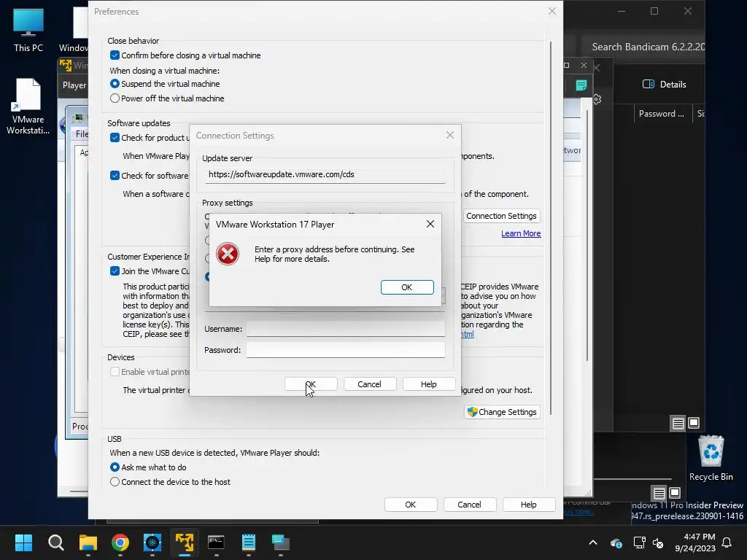Open taskbar Search

[55, 542]
